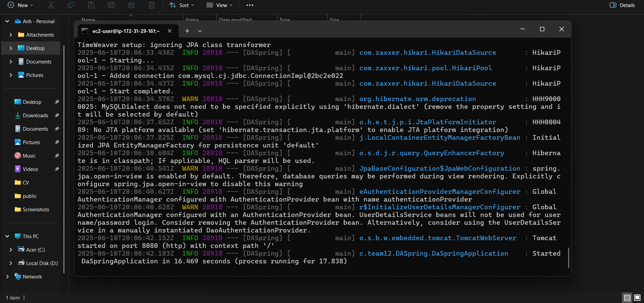Click the Share icon in toolbar
This screenshot has height=303, width=644.
click(132, 5)
